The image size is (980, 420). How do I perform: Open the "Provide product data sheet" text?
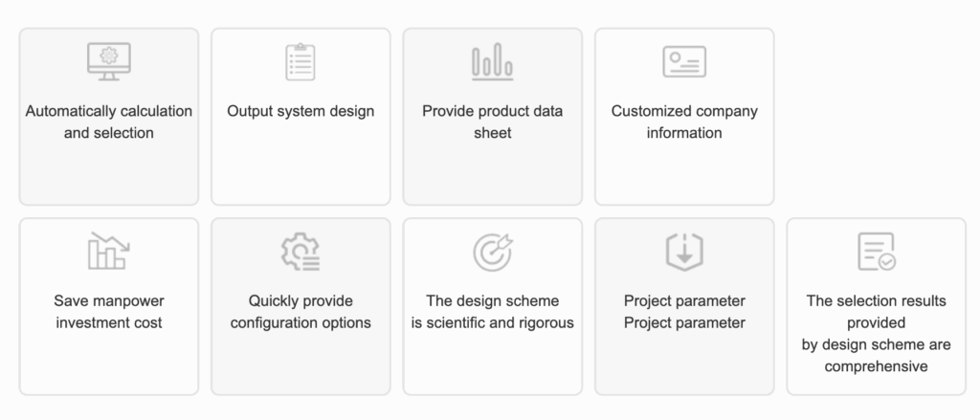point(493,122)
